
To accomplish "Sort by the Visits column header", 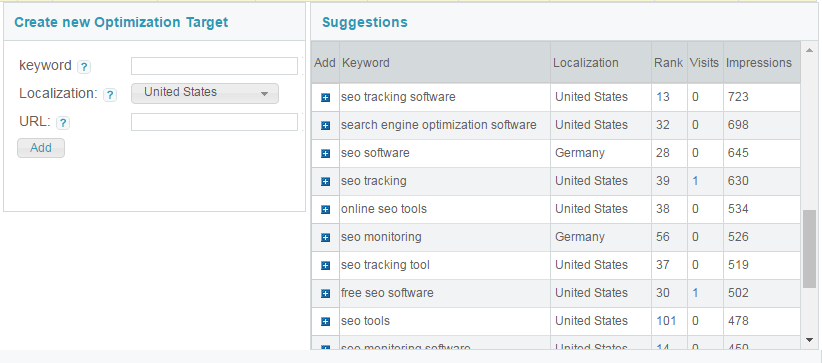I will click(x=704, y=62).
